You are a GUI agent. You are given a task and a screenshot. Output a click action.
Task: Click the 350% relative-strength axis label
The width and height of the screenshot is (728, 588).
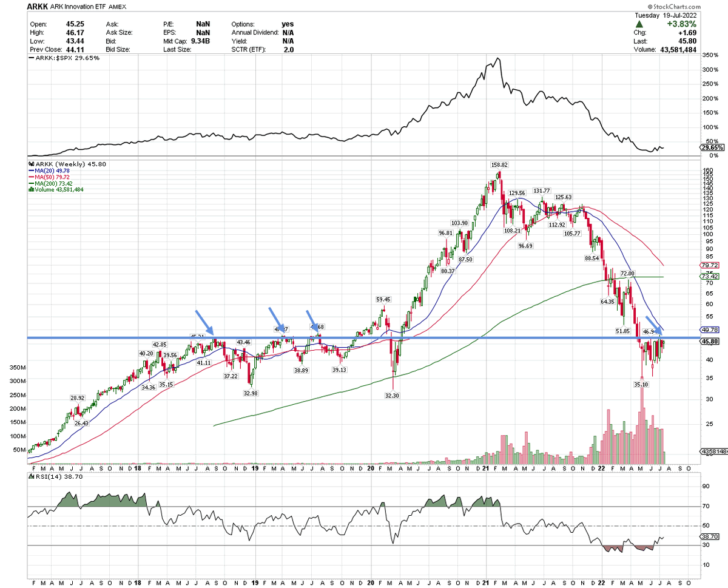[x=710, y=55]
